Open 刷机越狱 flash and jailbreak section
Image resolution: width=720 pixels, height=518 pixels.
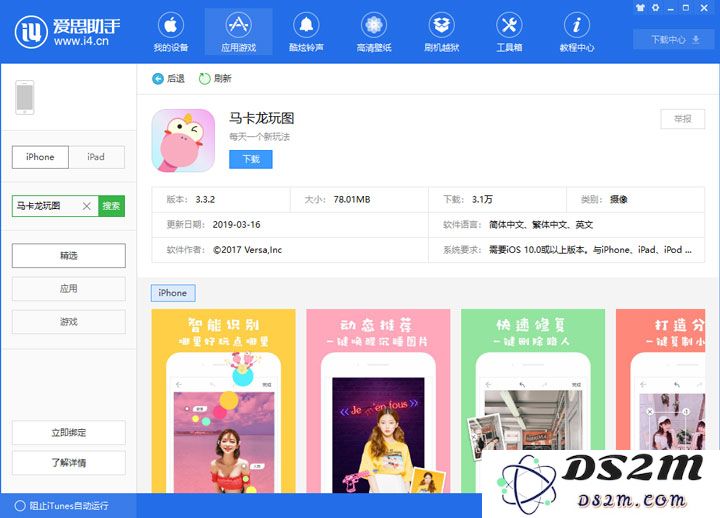tap(441, 32)
